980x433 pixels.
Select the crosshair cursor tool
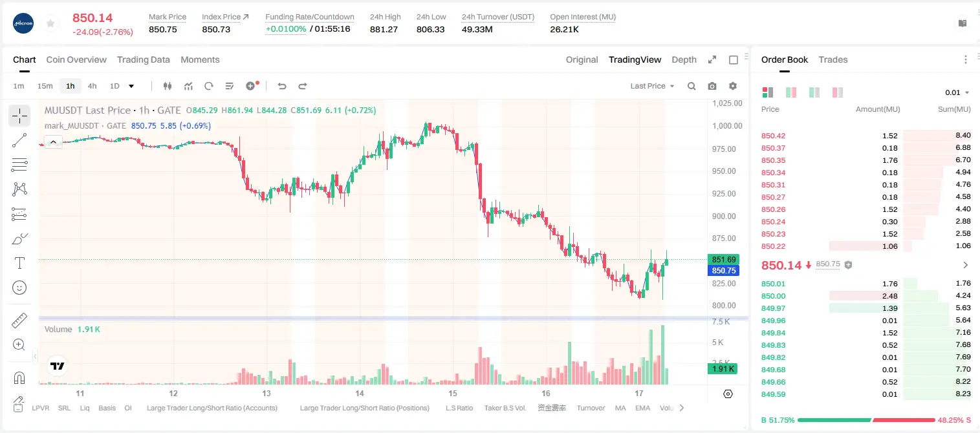(x=19, y=116)
